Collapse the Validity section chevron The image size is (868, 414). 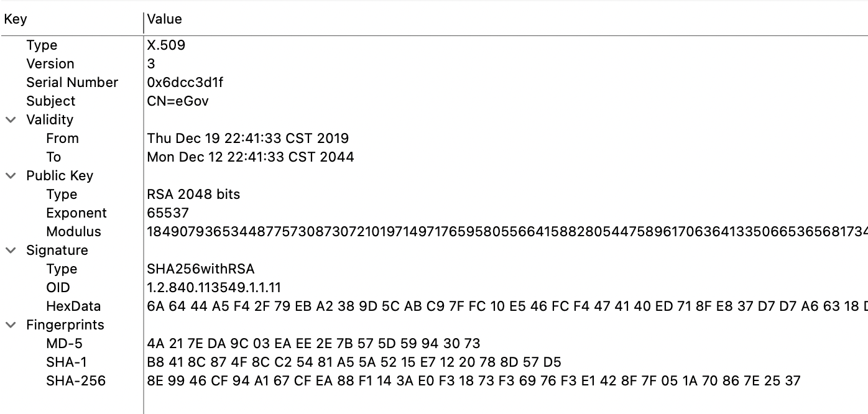point(11,120)
